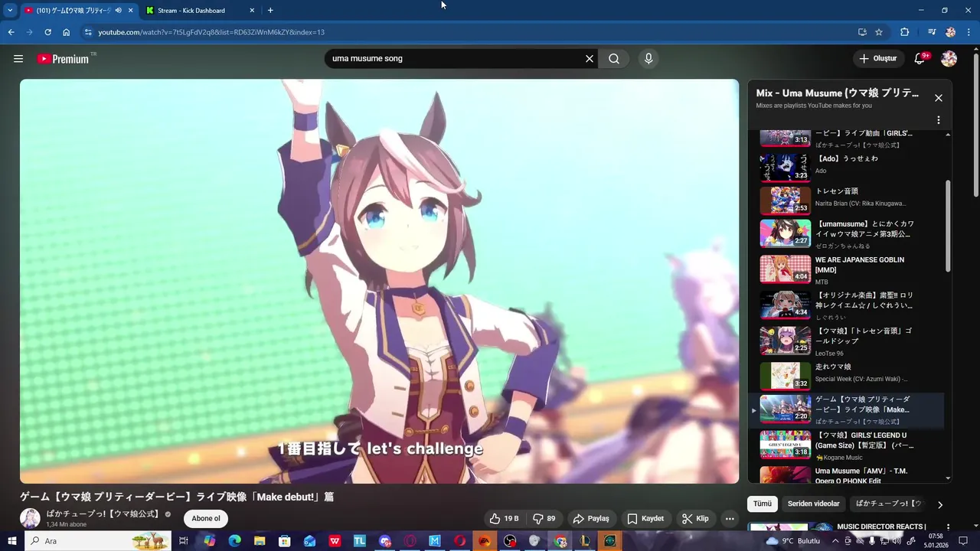Create a clip with Klip button
The width and height of the screenshot is (980, 551).
click(x=695, y=518)
